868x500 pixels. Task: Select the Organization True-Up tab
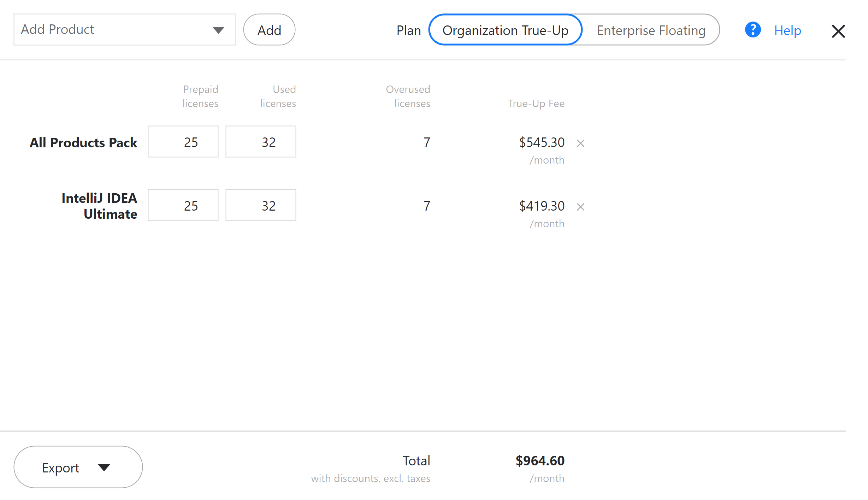[x=506, y=29]
